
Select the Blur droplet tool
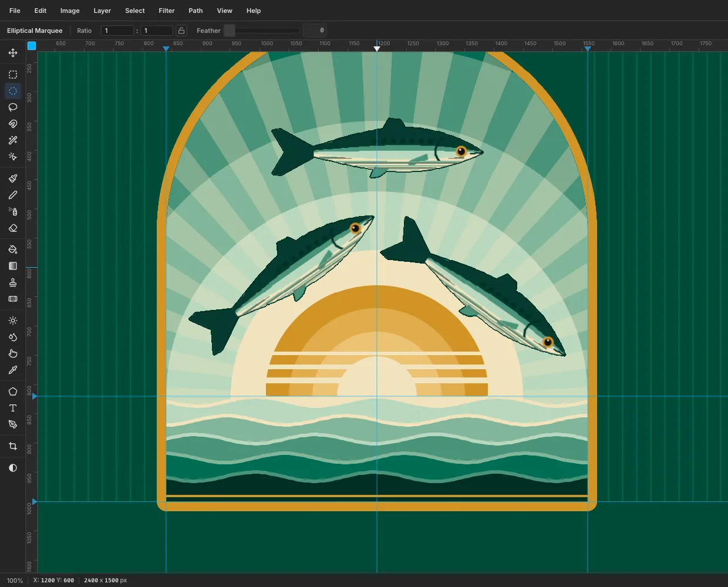[x=13, y=337]
